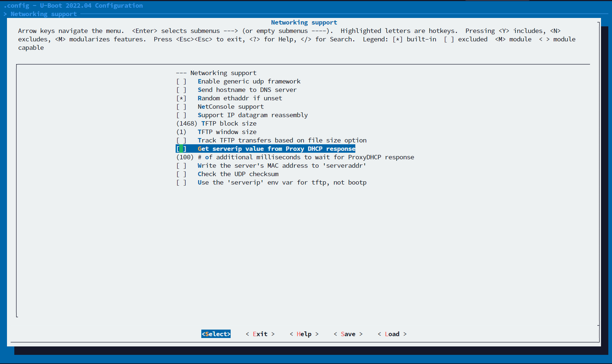The height and width of the screenshot is (364, 612).
Task: Select the 'TFTP block size' label
Action: click(x=229, y=123)
